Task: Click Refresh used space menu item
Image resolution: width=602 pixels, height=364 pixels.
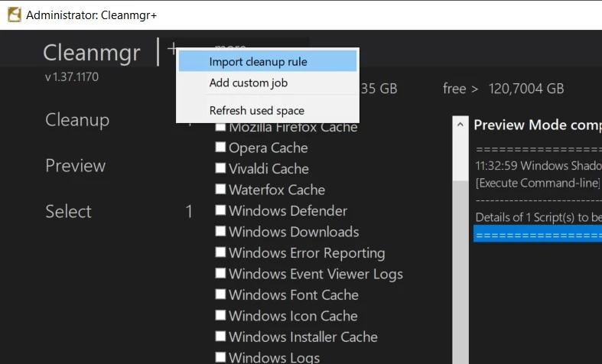Action: (268, 111)
